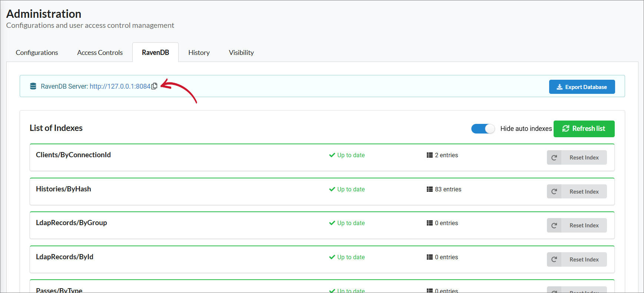Toggle the Hide auto indexes switch
The width and height of the screenshot is (644, 293).
(483, 128)
